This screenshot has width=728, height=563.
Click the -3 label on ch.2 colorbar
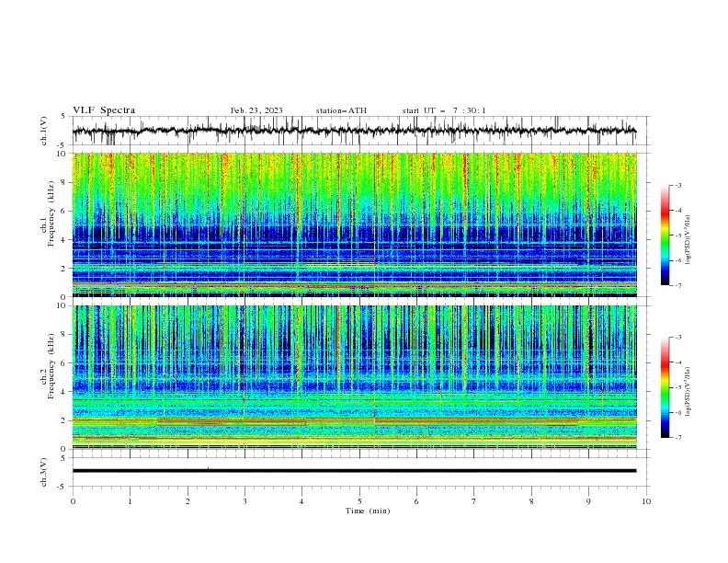[x=678, y=338]
